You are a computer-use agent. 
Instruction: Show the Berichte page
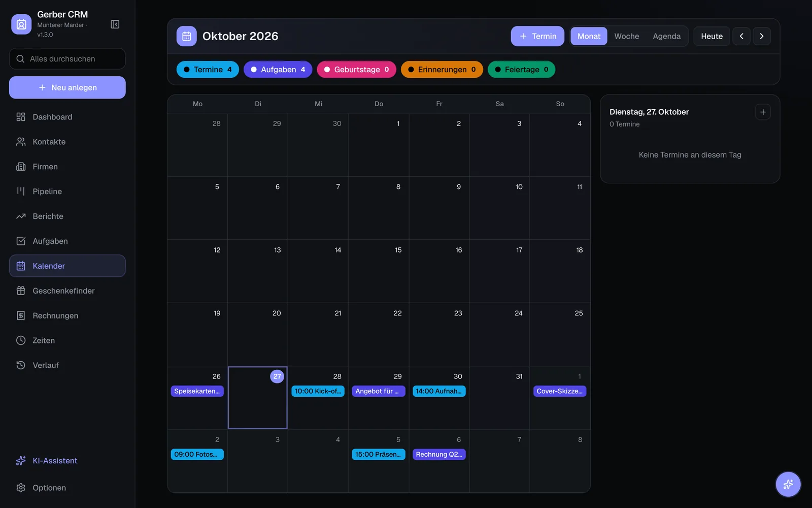[x=67, y=216]
